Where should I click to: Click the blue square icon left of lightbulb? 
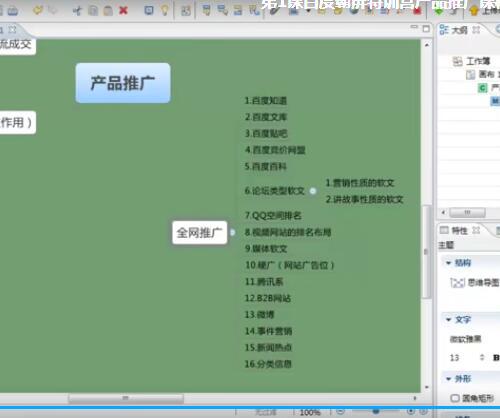click(x=149, y=11)
